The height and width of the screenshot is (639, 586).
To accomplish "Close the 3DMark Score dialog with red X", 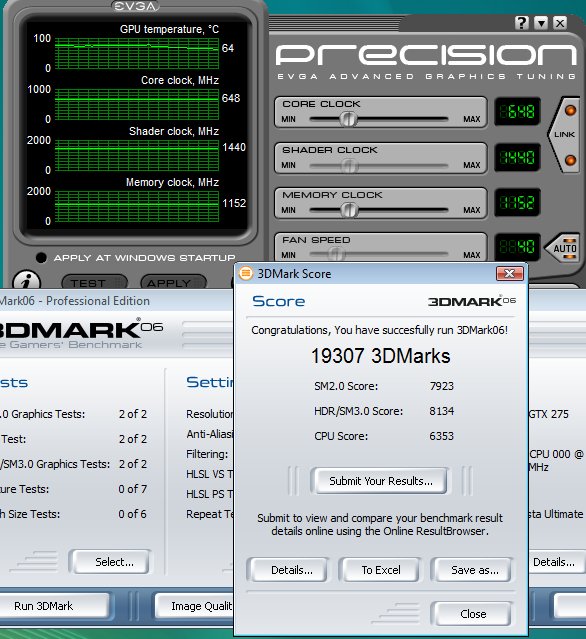I will click(509, 273).
